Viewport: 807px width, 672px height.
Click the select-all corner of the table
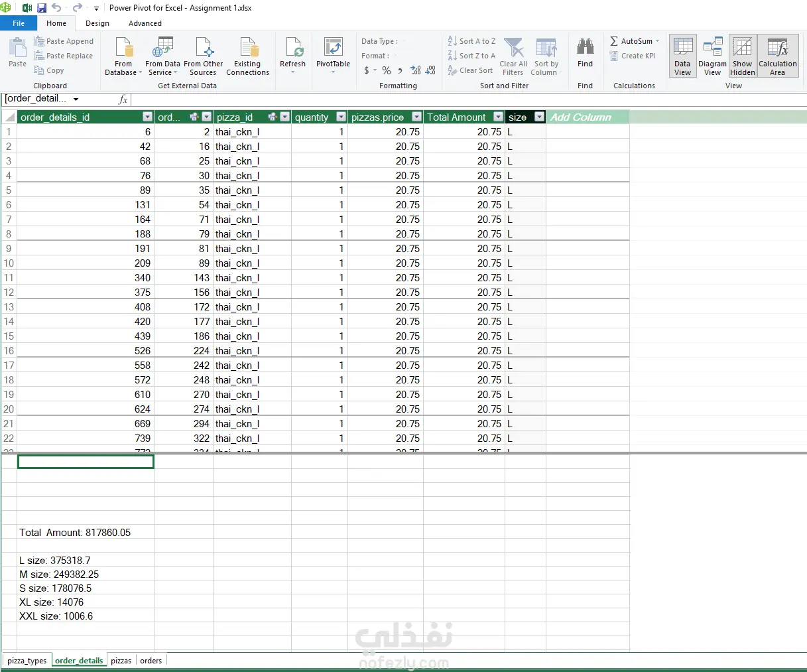pyautogui.click(x=9, y=117)
